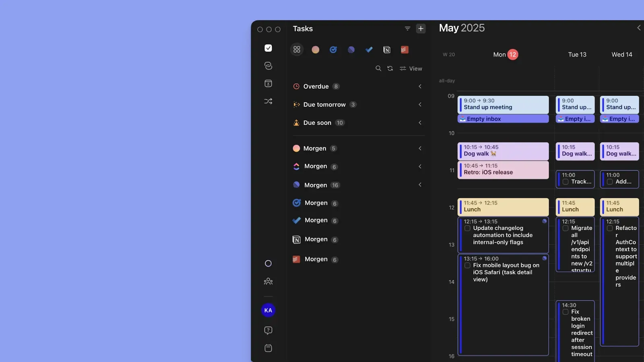Complete the Fix broken login redirect task
644x362 pixels.
coord(566,311)
